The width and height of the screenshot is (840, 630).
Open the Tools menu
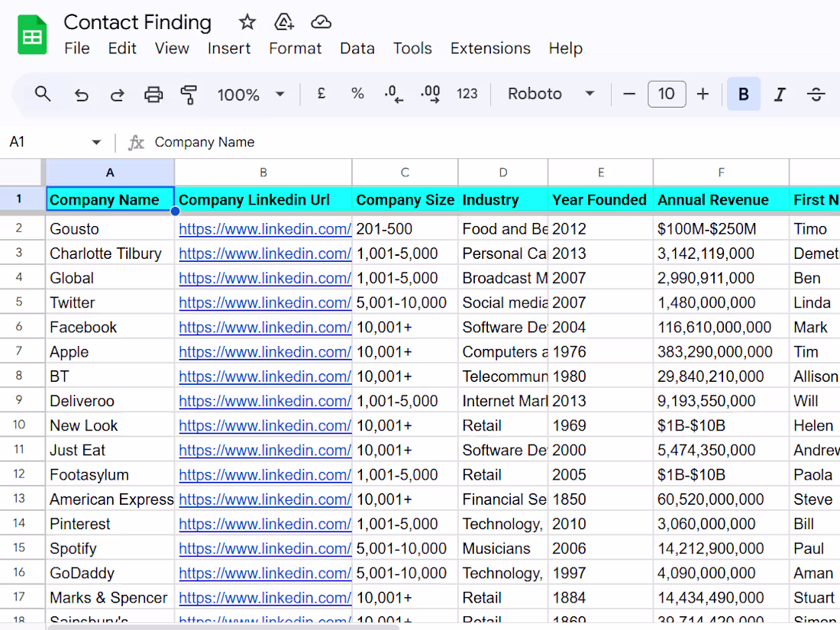(412, 48)
